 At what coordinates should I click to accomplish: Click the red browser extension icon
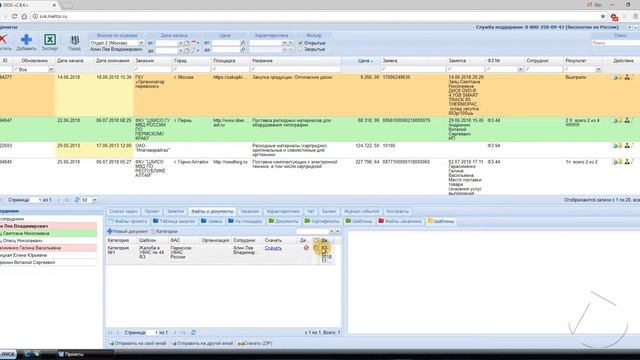pos(614,17)
